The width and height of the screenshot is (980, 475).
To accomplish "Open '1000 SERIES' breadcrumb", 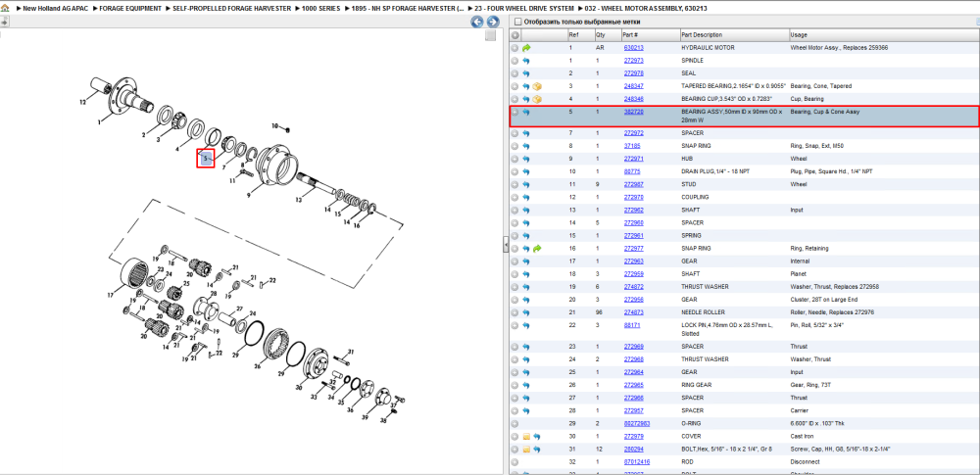I will pyautogui.click(x=320, y=8).
